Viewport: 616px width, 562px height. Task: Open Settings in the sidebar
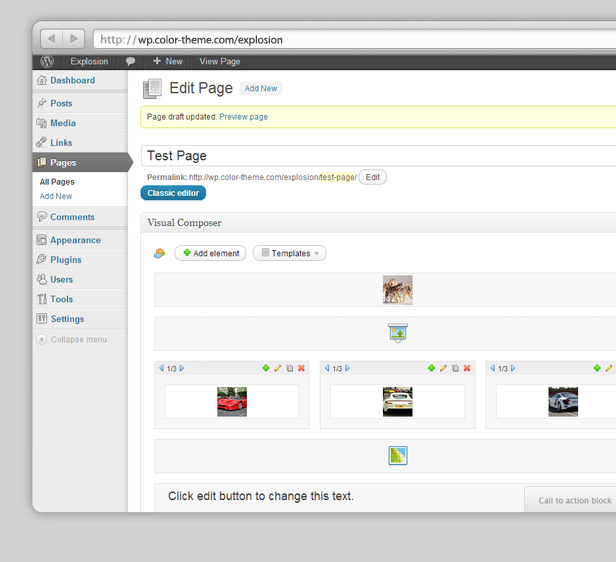[80, 319]
